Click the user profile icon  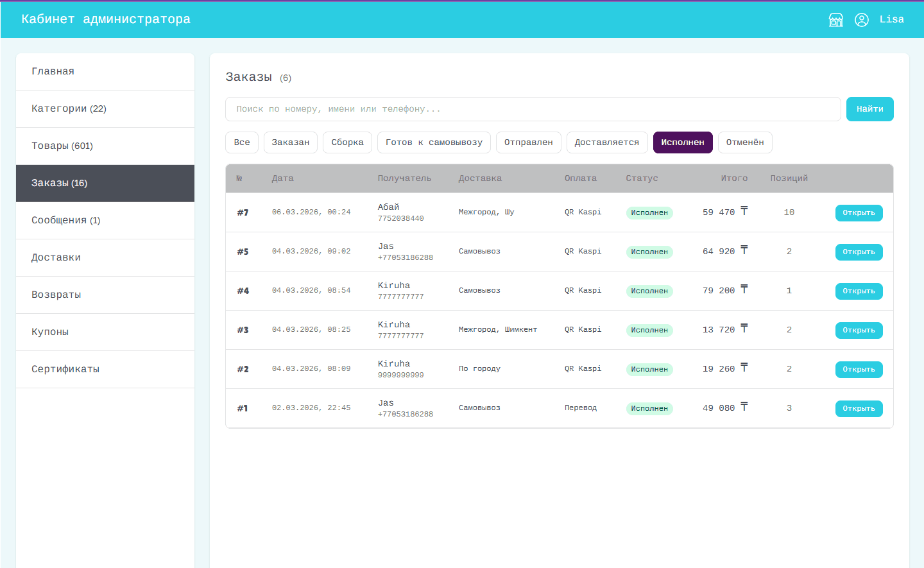tap(861, 20)
